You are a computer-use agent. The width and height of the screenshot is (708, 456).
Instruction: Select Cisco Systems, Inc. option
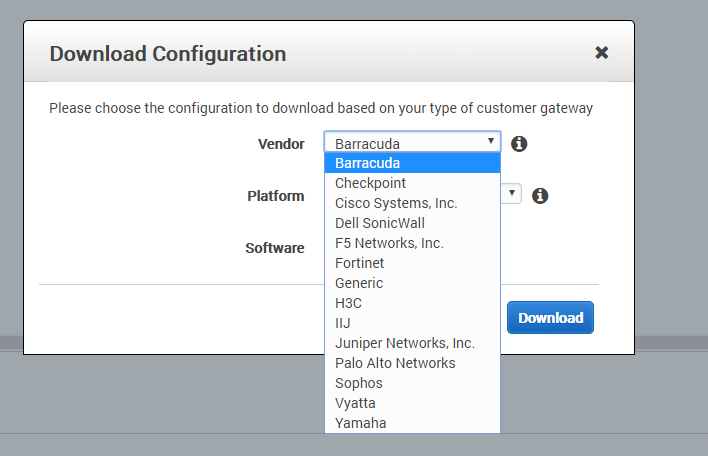[x=412, y=203]
